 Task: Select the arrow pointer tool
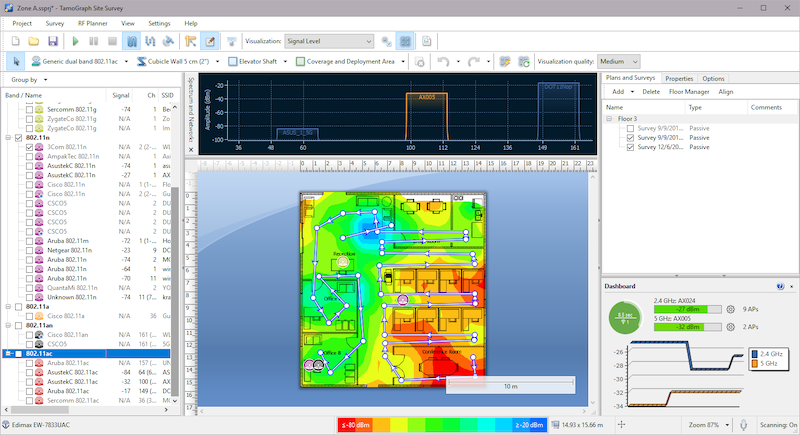16,62
